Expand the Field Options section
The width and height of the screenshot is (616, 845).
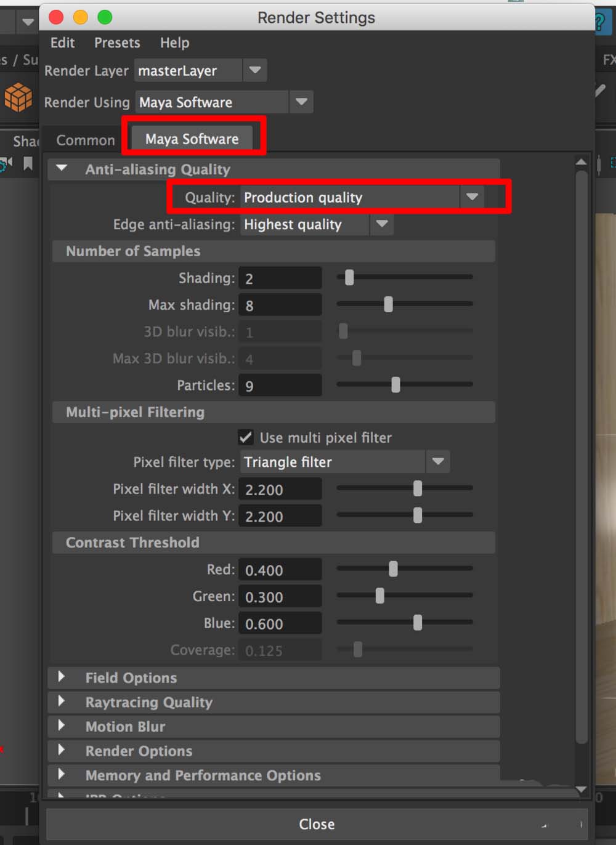[62, 677]
